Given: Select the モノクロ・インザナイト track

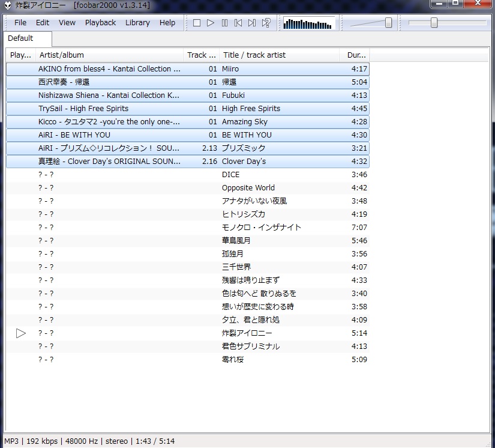Looking at the screenshot, I should click(x=188, y=228).
